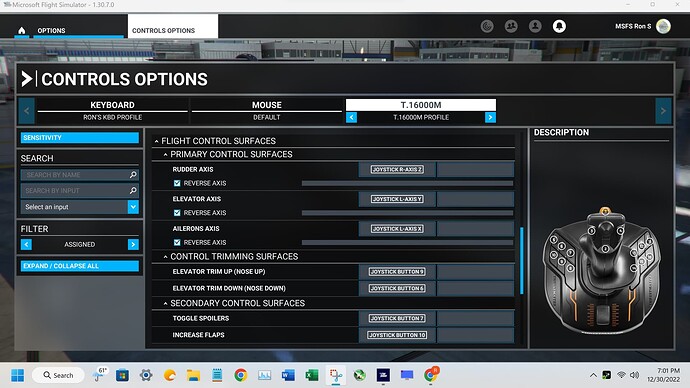The image size is (690, 388).
Task: Toggle Reverse Axis checkbox under Elevator Axis
Action: click(177, 213)
